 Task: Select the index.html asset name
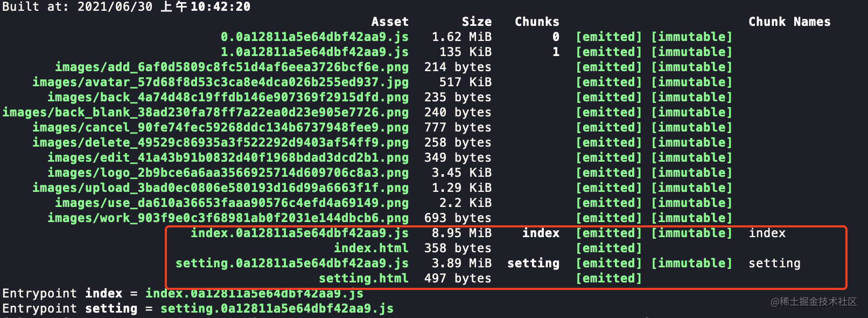371,248
